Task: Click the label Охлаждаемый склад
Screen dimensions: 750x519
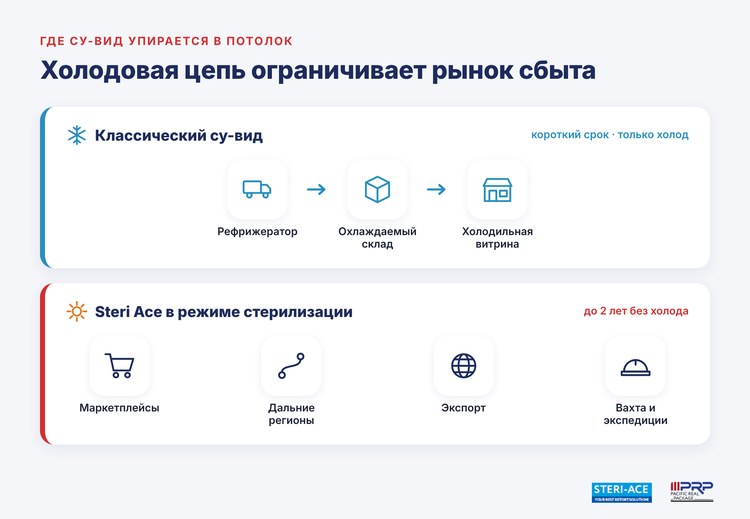Action: [377, 238]
